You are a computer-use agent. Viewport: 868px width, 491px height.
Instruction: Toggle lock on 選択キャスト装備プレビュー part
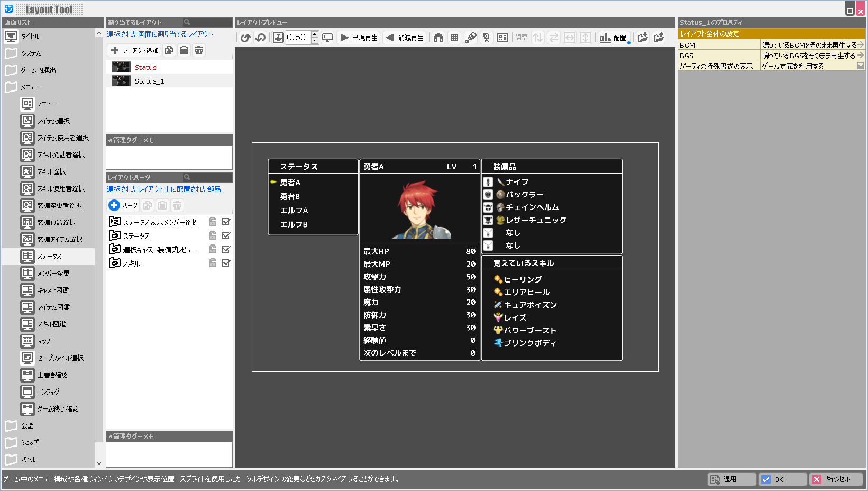[213, 249]
